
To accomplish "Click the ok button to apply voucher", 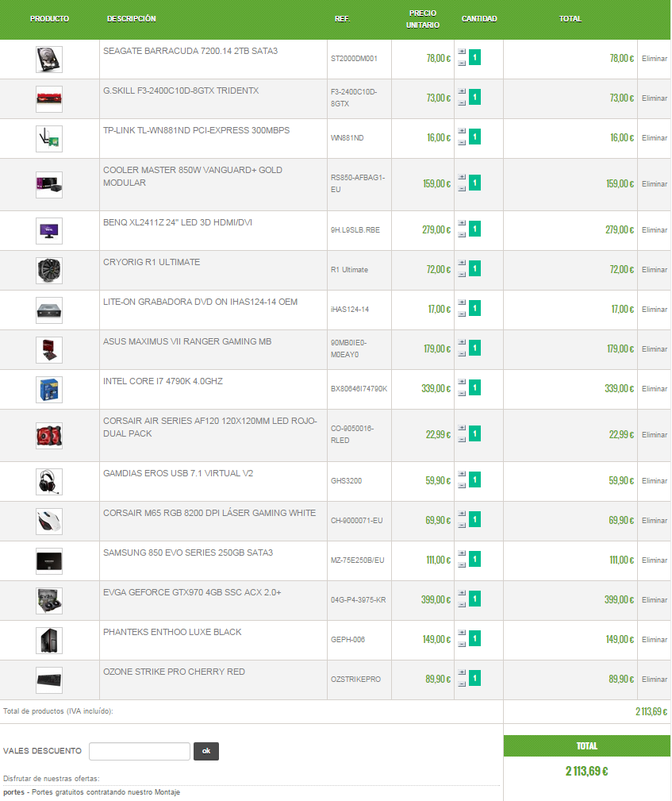I will click(206, 752).
